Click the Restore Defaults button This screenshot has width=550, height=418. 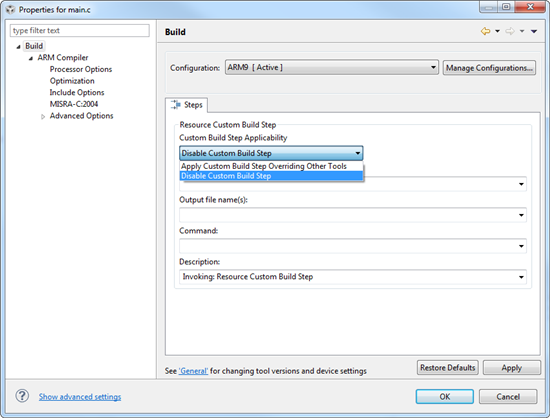448,368
